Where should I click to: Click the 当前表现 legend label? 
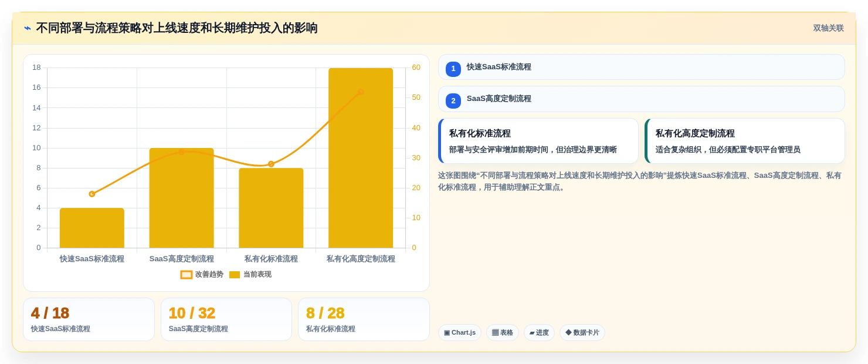coord(257,275)
